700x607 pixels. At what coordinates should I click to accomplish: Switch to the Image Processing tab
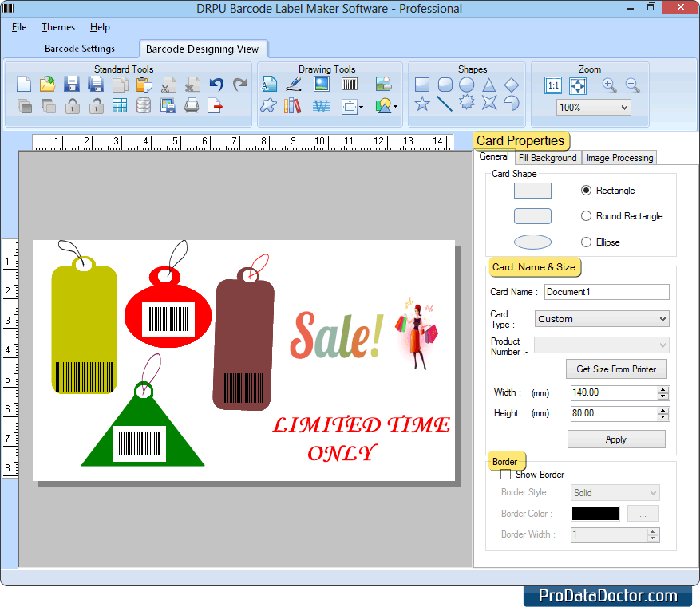click(619, 158)
